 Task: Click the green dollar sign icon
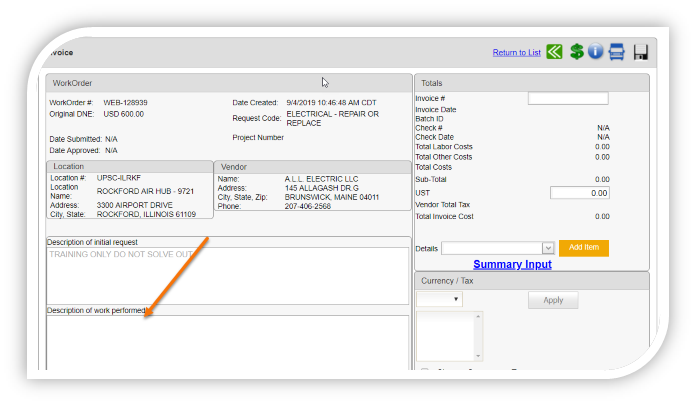pyautogui.click(x=577, y=52)
